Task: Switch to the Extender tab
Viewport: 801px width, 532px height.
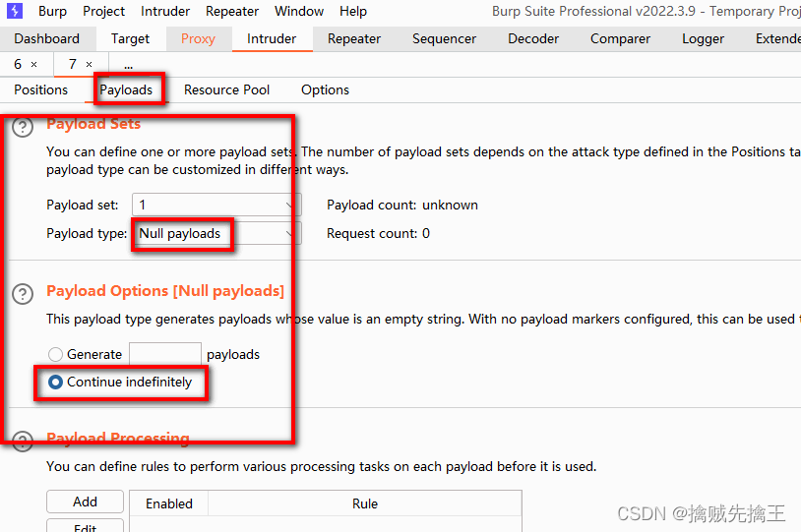Action: (x=777, y=38)
